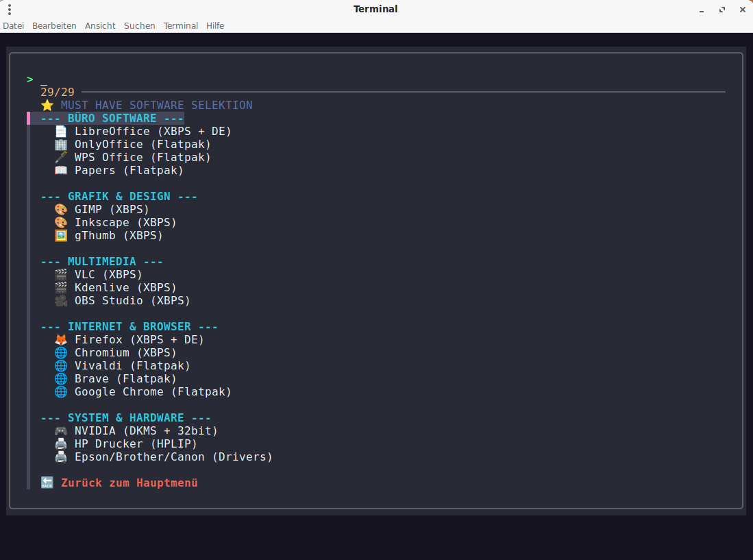Select Chromium (XBPS) entry
The image size is (753, 560).
[125, 352]
